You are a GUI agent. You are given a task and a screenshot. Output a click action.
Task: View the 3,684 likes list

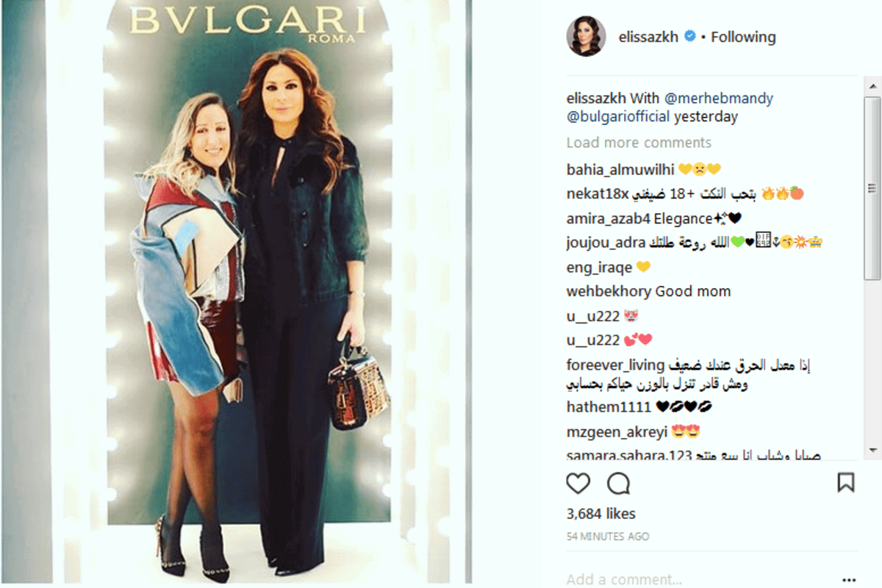click(601, 514)
